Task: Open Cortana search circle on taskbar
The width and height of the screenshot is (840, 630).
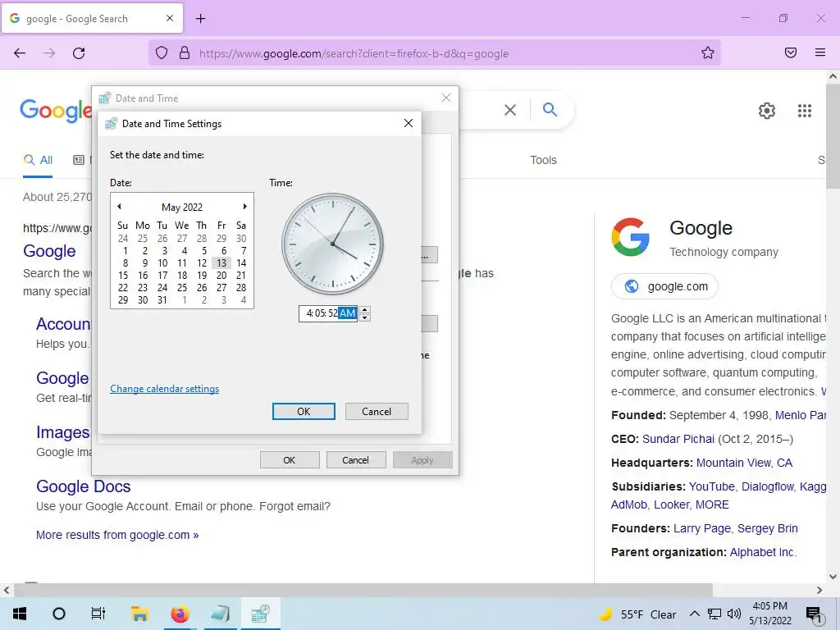Action: pyautogui.click(x=59, y=614)
